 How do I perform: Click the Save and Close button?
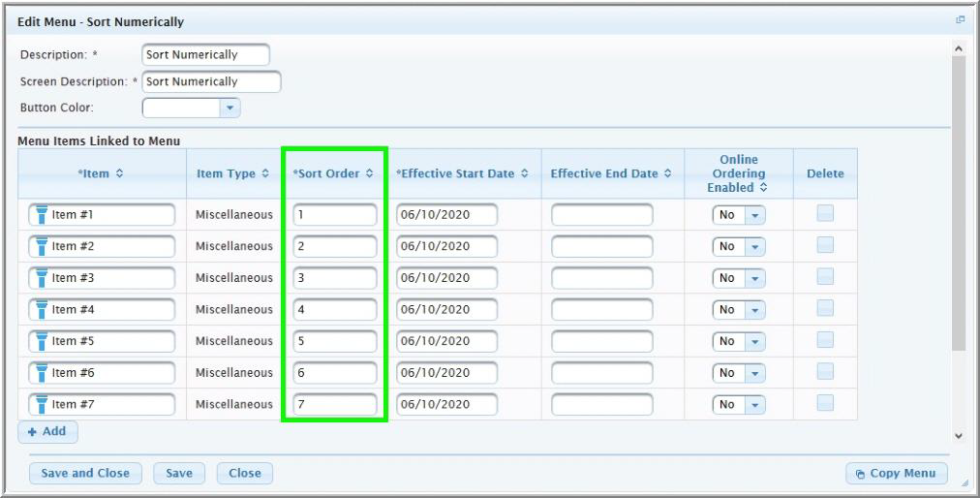pyautogui.click(x=85, y=474)
